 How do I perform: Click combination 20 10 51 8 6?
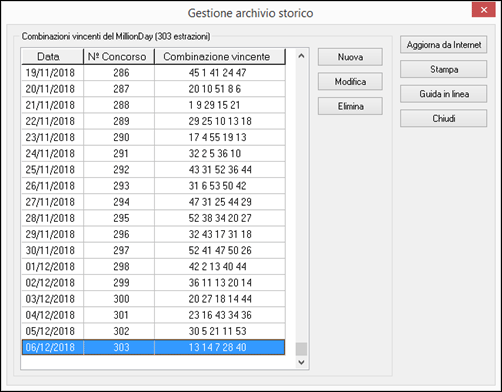215,89
